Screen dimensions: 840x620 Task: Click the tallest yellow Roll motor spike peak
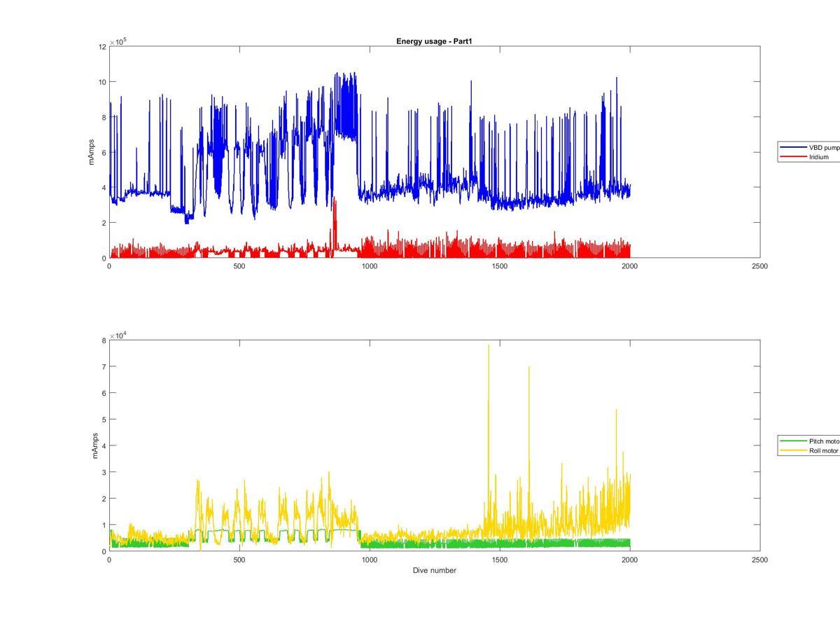489,345
